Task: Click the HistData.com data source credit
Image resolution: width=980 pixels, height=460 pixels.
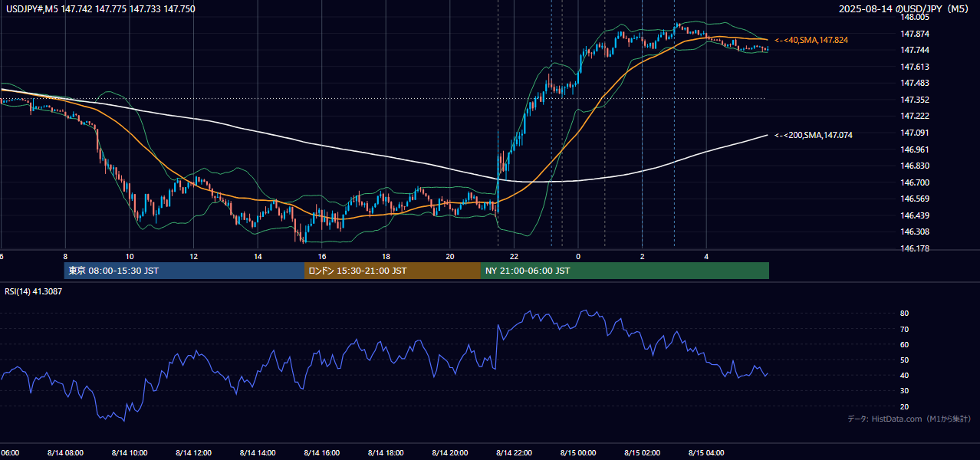Action: (x=909, y=419)
